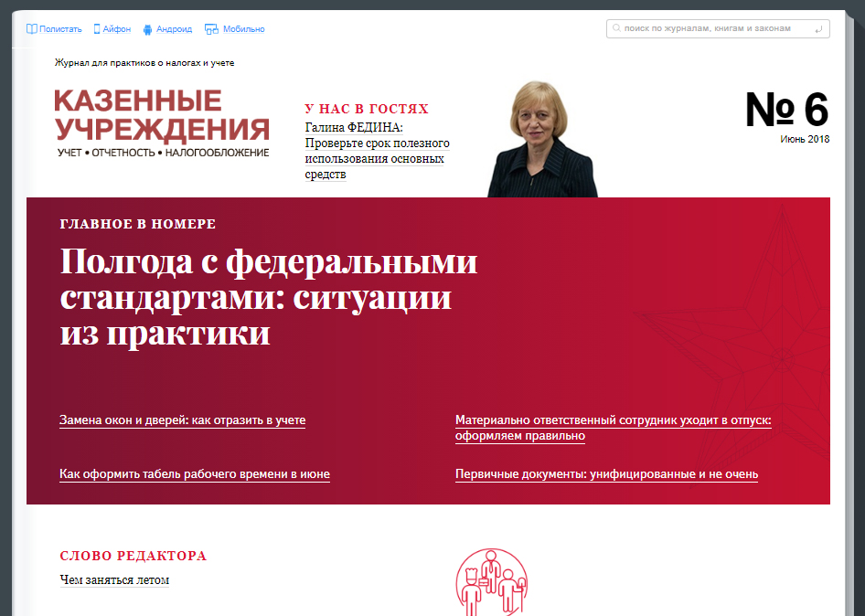Open the Андроид link

pos(174,29)
